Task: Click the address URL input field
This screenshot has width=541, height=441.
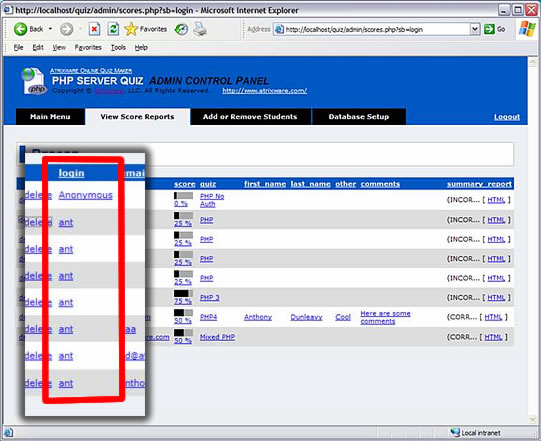Action: [372, 29]
